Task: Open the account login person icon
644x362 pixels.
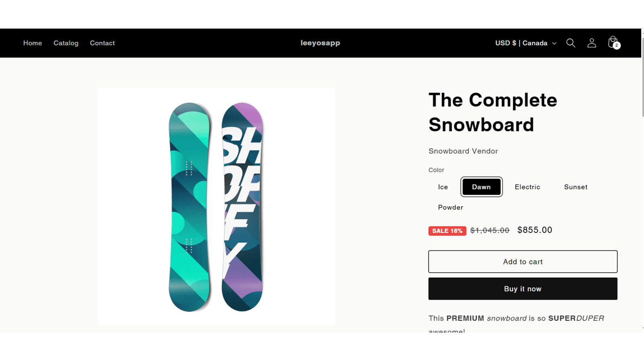Action: pyautogui.click(x=592, y=43)
